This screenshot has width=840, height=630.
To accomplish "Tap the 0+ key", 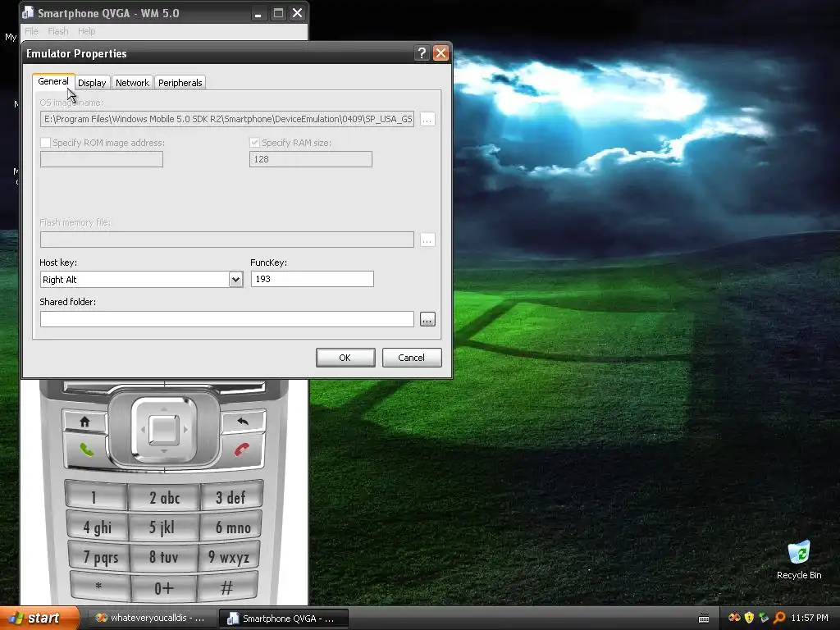I will tap(164, 588).
